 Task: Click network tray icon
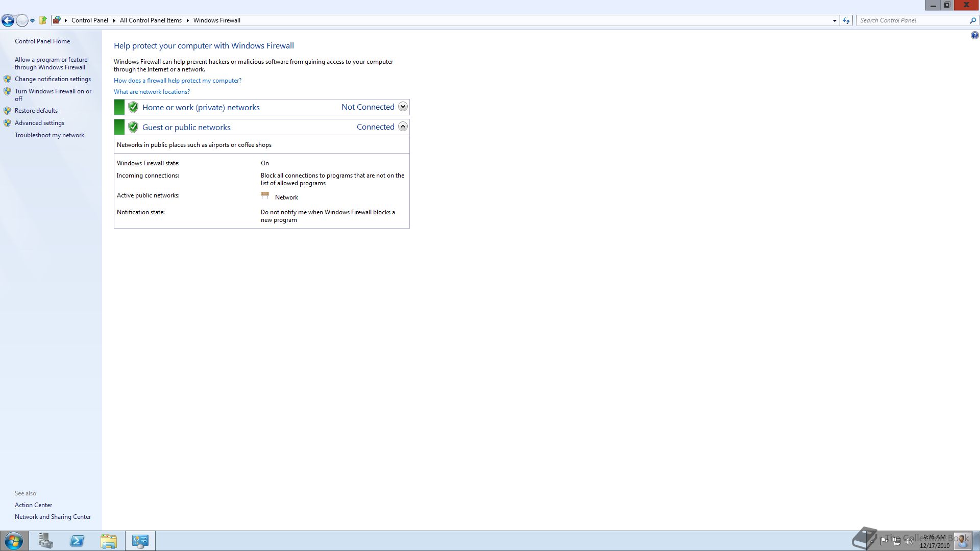[x=896, y=541]
